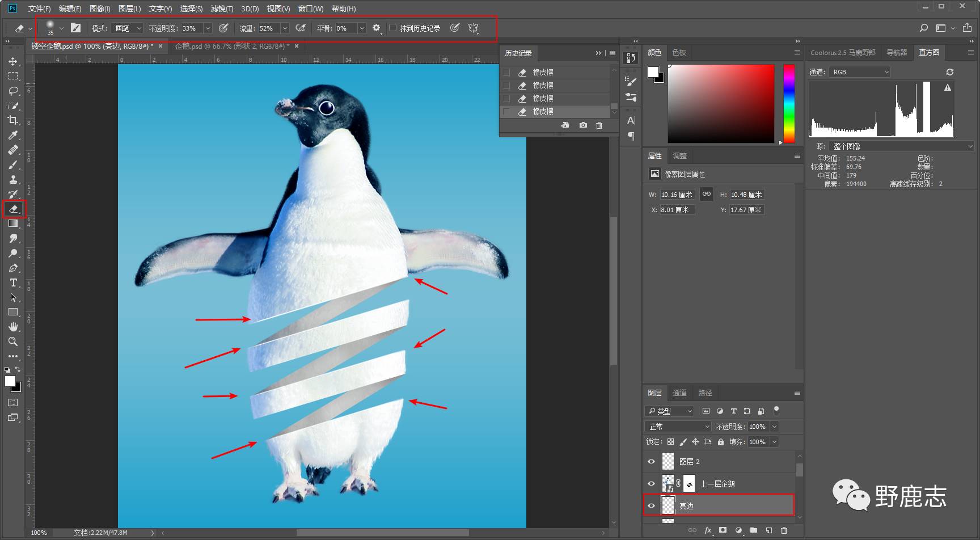Select the Zoom tool
Viewport: 980px width, 540px height.
point(13,341)
